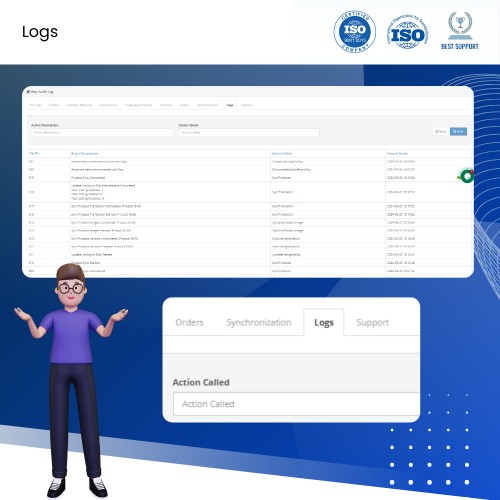
Task: Click the audit log panel title icon
Action: 28,92
